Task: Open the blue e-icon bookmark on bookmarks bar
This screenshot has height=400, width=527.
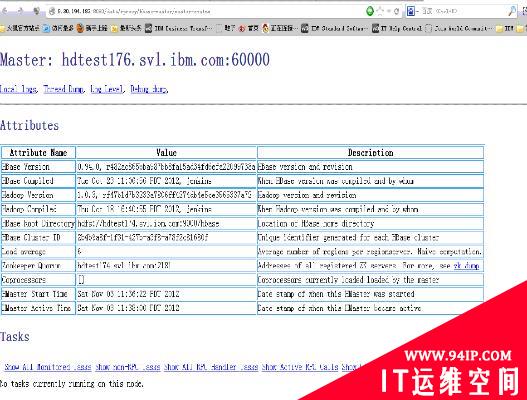Action: pos(58,28)
